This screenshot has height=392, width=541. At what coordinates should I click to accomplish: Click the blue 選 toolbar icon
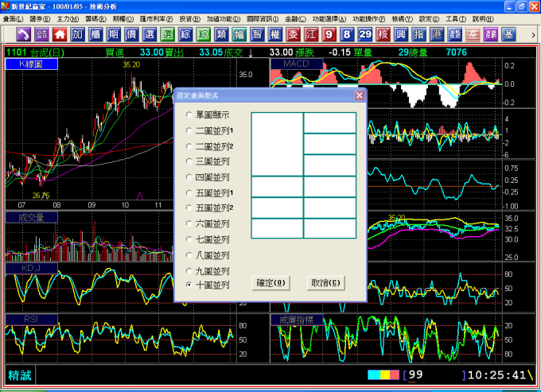click(149, 34)
